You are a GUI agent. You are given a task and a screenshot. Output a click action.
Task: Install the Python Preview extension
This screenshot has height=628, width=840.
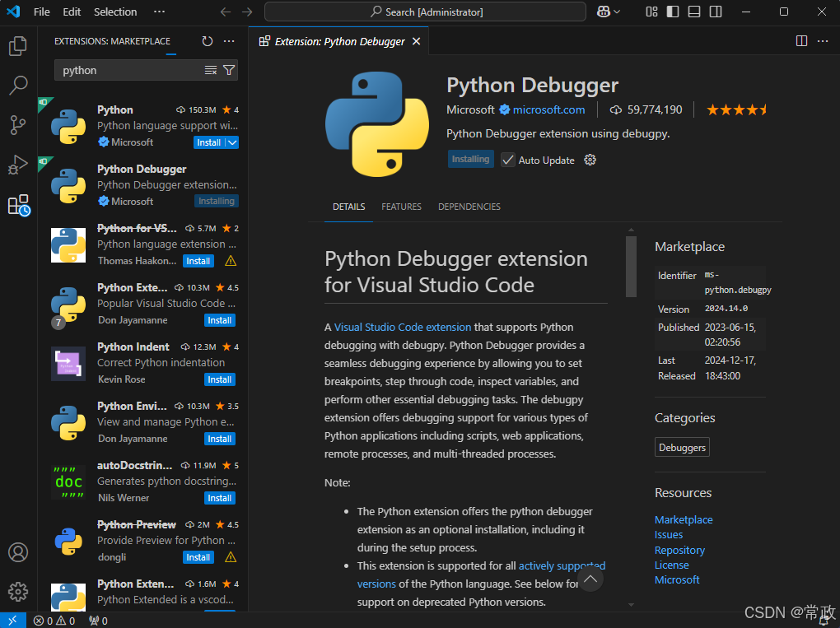198,557
